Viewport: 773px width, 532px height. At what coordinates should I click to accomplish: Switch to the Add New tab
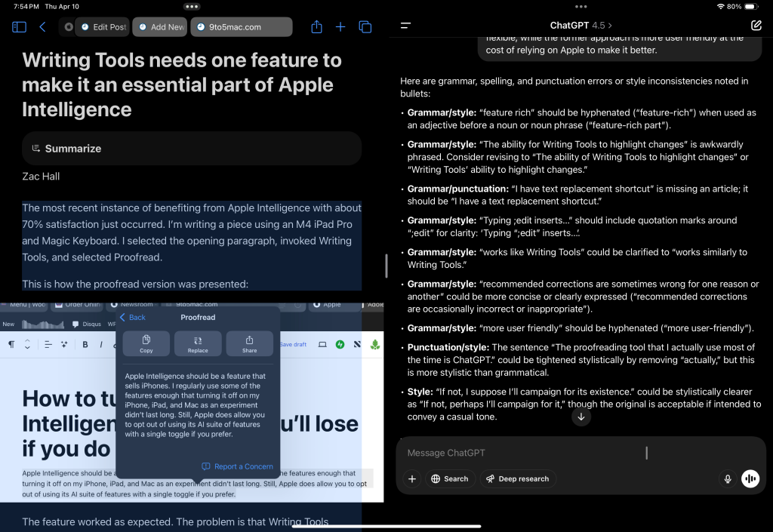click(160, 27)
